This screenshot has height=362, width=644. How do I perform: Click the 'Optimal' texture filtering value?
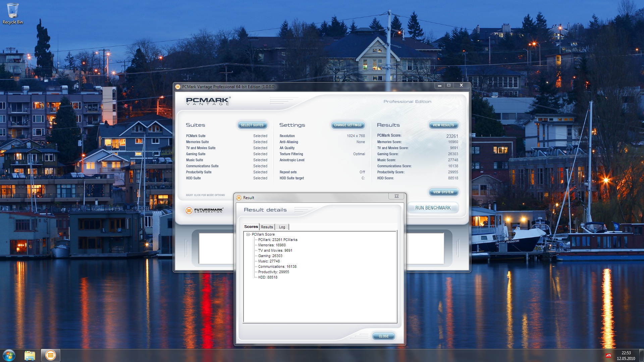[359, 154]
